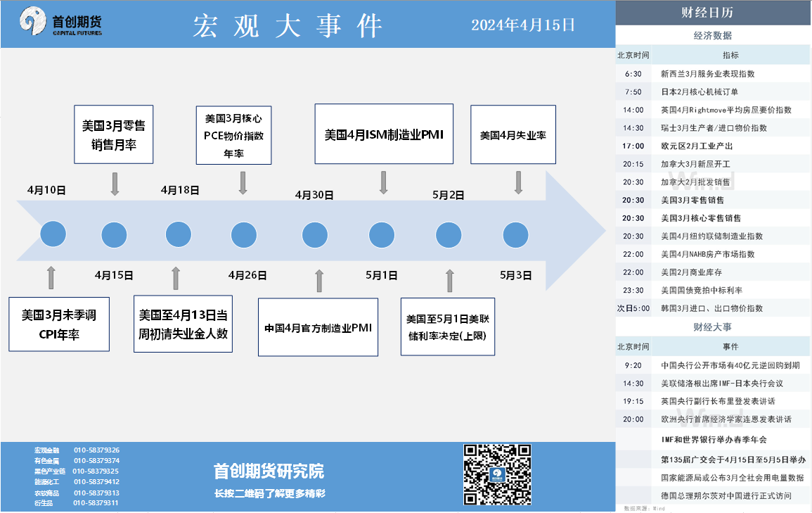The width and height of the screenshot is (812, 513).
Task: Click the date 2024年4月15日 in header
Action: click(523, 25)
